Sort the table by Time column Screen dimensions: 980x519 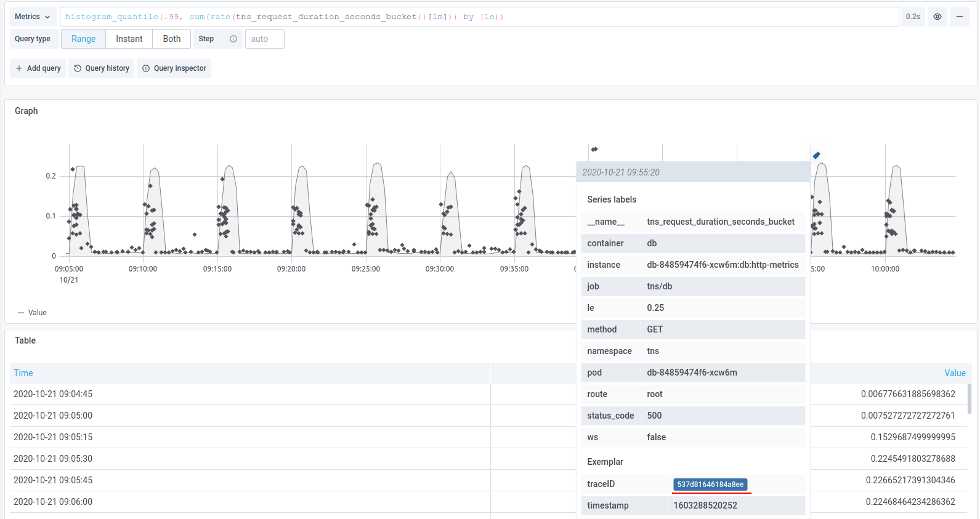(23, 373)
